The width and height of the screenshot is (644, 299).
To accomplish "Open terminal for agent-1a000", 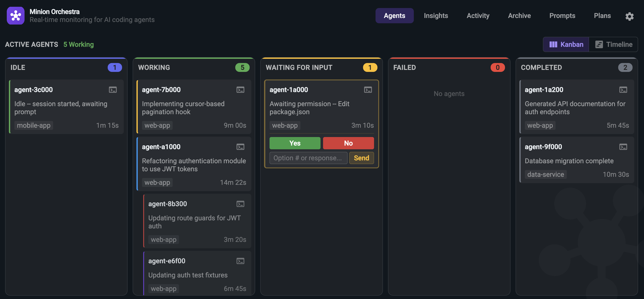I will [368, 90].
